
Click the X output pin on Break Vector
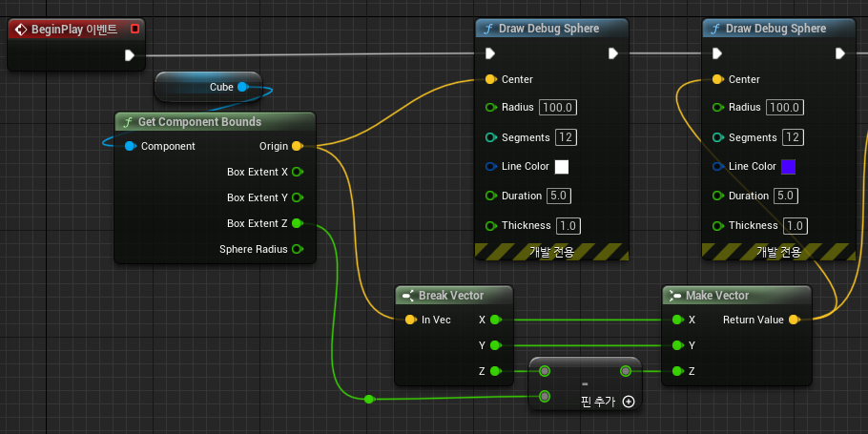495,320
